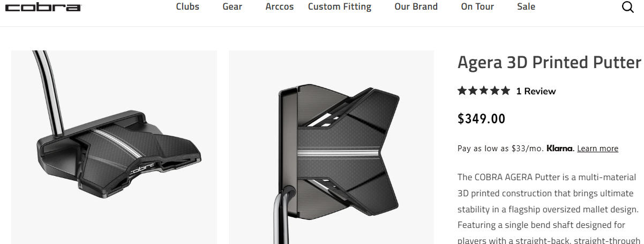This screenshot has height=244, width=644.
Task: Select the fifth star in the rating
Action: click(505, 91)
